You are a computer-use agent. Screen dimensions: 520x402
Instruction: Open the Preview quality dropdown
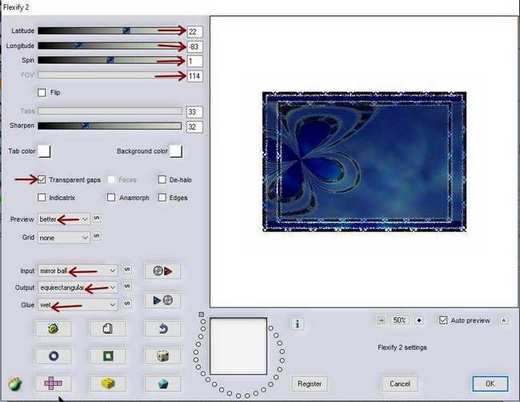pyautogui.click(x=64, y=219)
